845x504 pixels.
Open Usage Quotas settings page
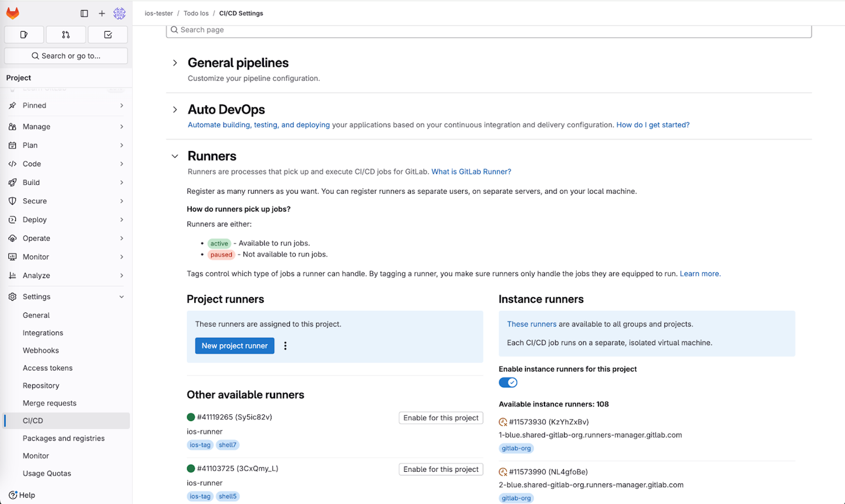(x=67, y=473)
